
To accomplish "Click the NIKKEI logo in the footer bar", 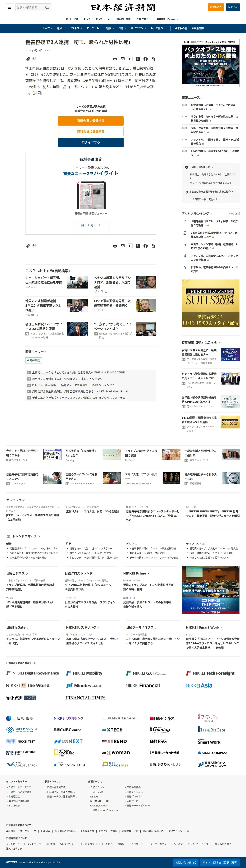I will coord(11,862).
